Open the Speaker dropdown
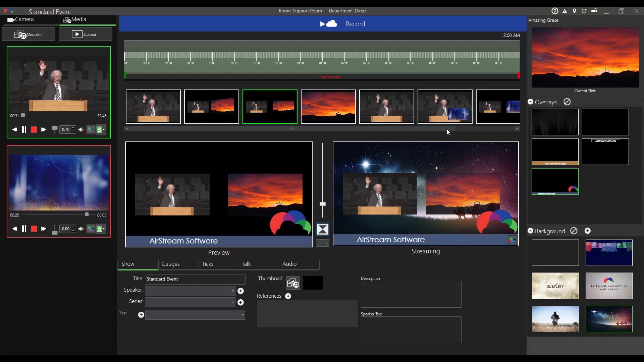 tap(232, 291)
